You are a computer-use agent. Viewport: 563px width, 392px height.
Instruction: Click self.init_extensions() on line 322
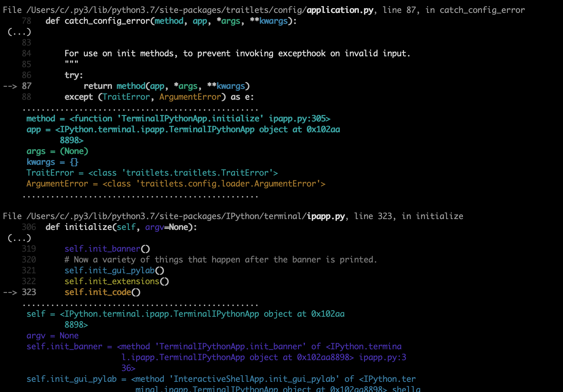click(116, 281)
